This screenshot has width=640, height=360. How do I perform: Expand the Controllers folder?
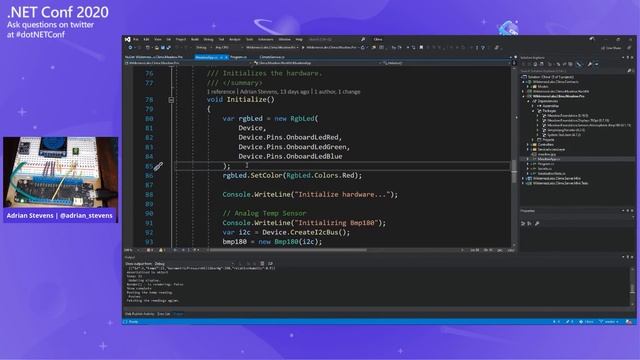(x=528, y=144)
